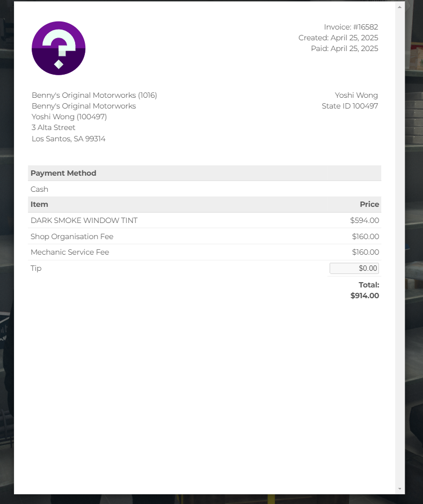Click the scrollbar down arrow

[399, 488]
